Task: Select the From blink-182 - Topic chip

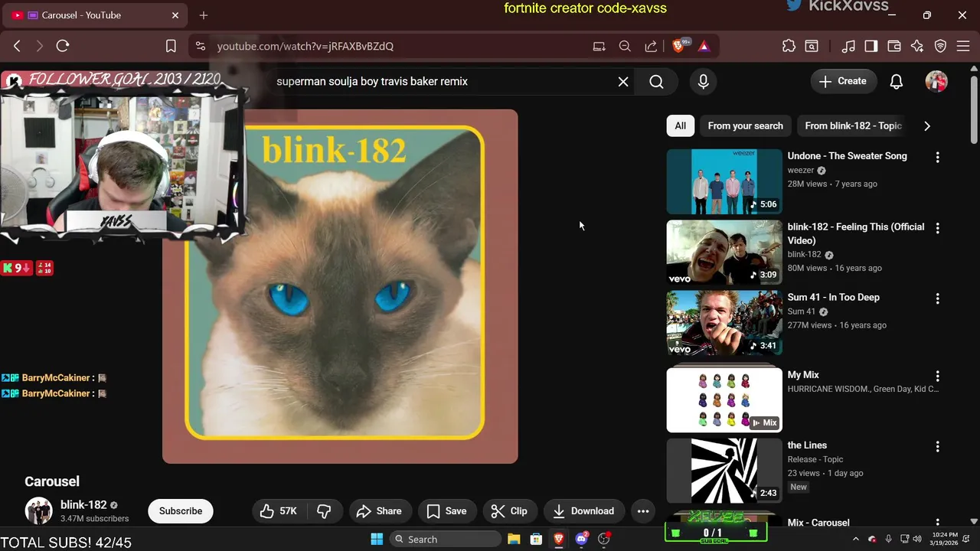Action: coord(854,126)
